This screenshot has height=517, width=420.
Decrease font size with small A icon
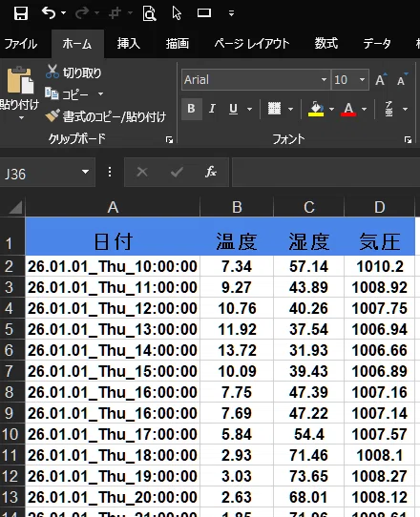[x=402, y=79]
